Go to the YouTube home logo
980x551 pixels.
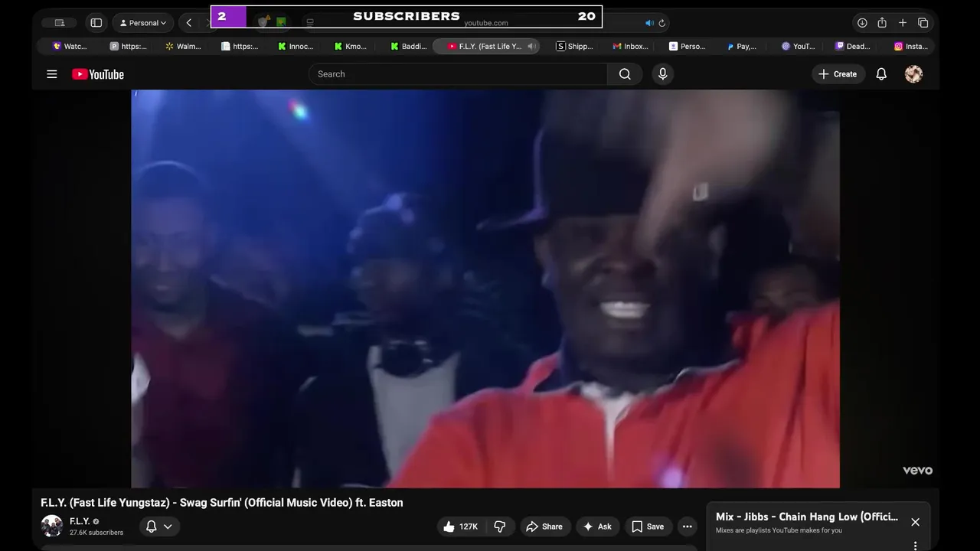[98, 74]
